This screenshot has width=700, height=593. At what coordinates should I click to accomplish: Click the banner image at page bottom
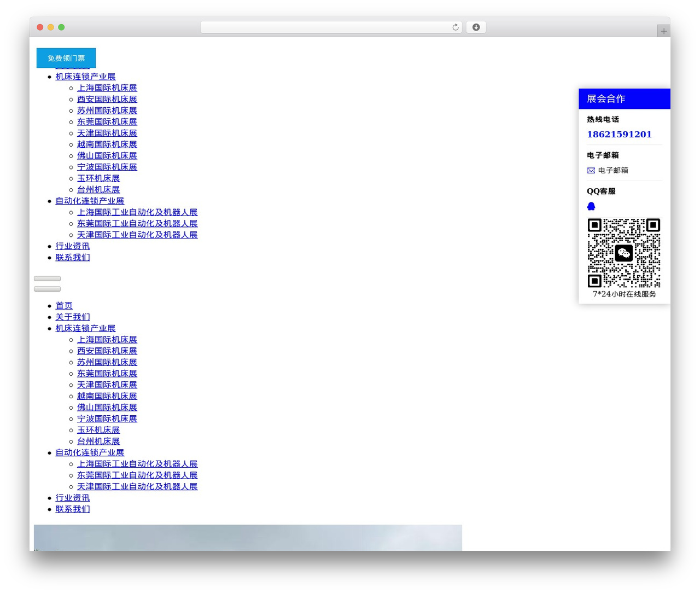pyautogui.click(x=248, y=538)
